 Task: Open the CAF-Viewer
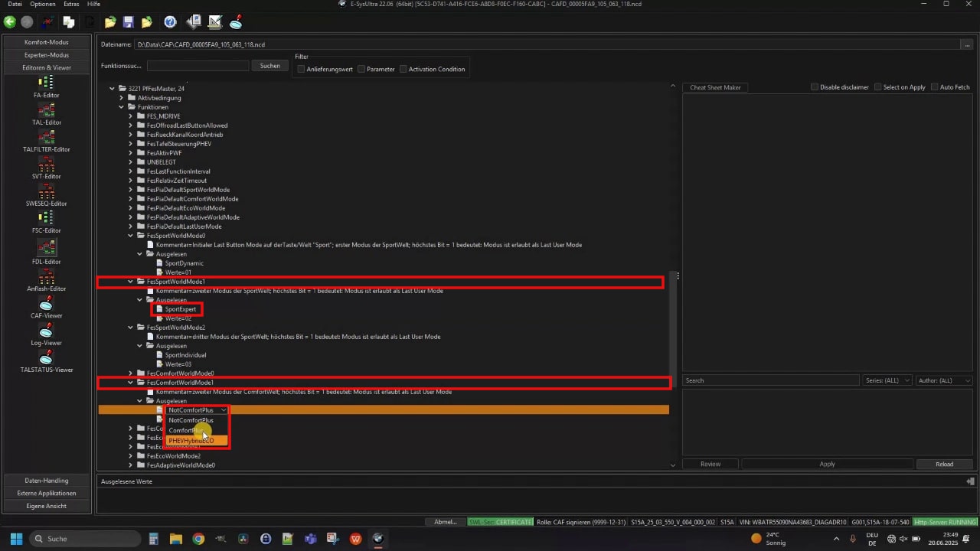tap(46, 303)
